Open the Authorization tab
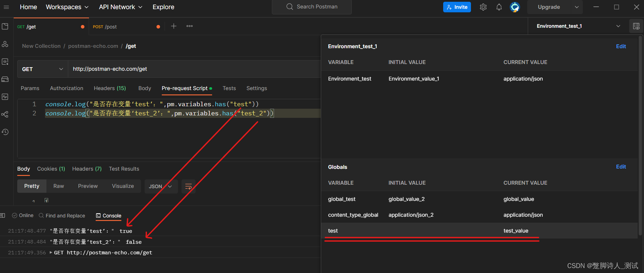This screenshot has height=273, width=644. tap(66, 88)
